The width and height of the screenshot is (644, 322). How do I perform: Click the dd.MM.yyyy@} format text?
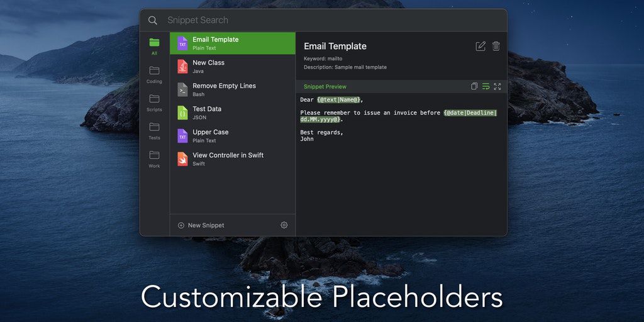320,119
